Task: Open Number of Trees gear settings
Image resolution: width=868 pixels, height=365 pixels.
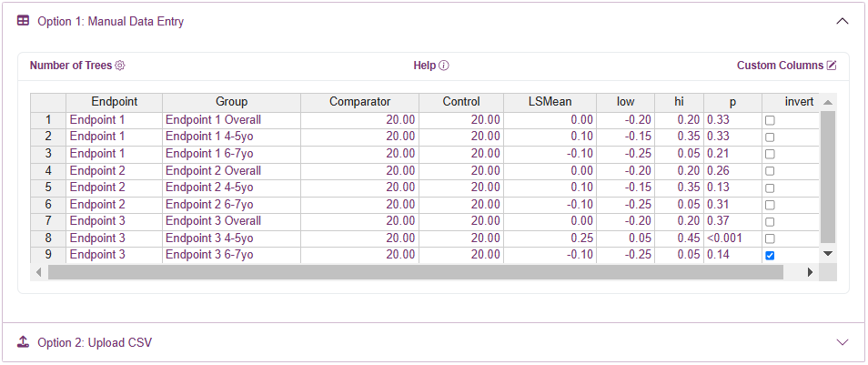Action: coord(120,66)
